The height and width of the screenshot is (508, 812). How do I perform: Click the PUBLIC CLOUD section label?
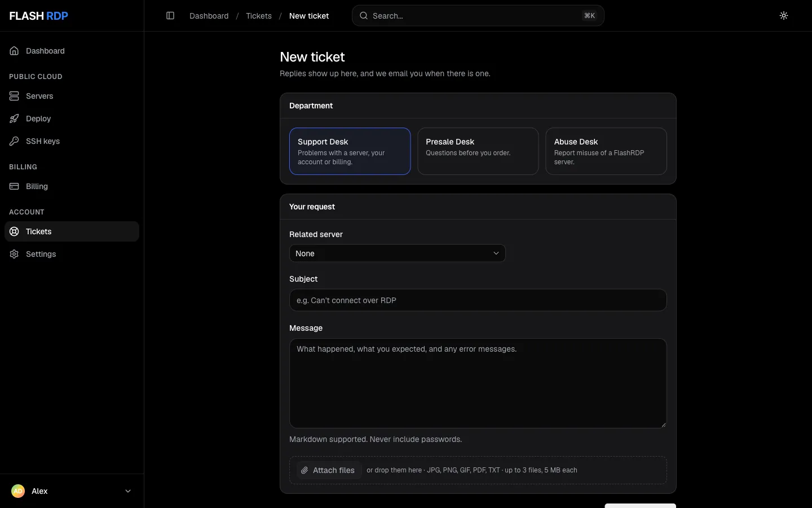click(x=36, y=77)
